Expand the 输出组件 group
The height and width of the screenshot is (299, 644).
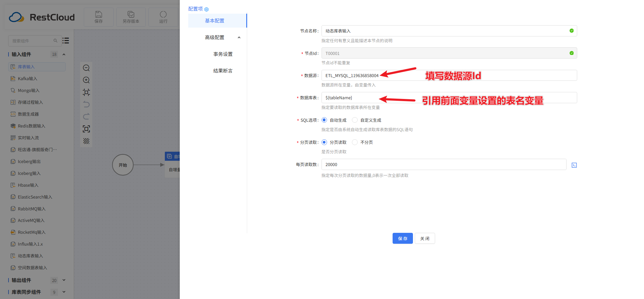(64, 280)
